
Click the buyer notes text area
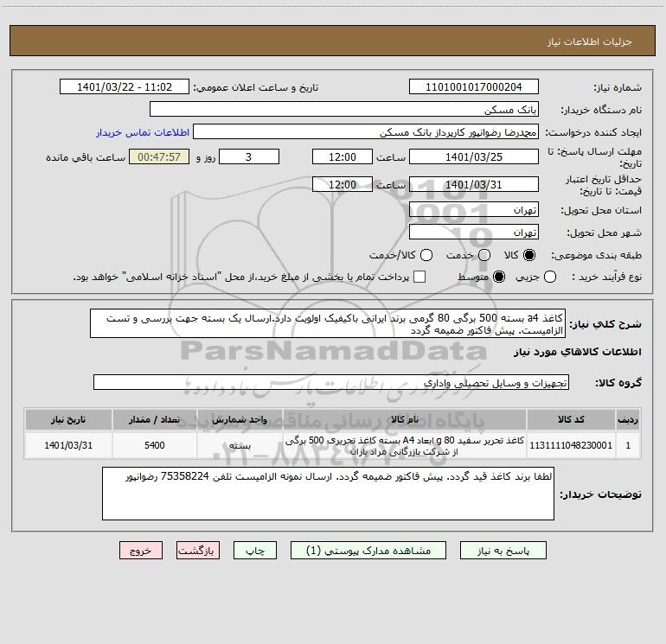coord(329,494)
